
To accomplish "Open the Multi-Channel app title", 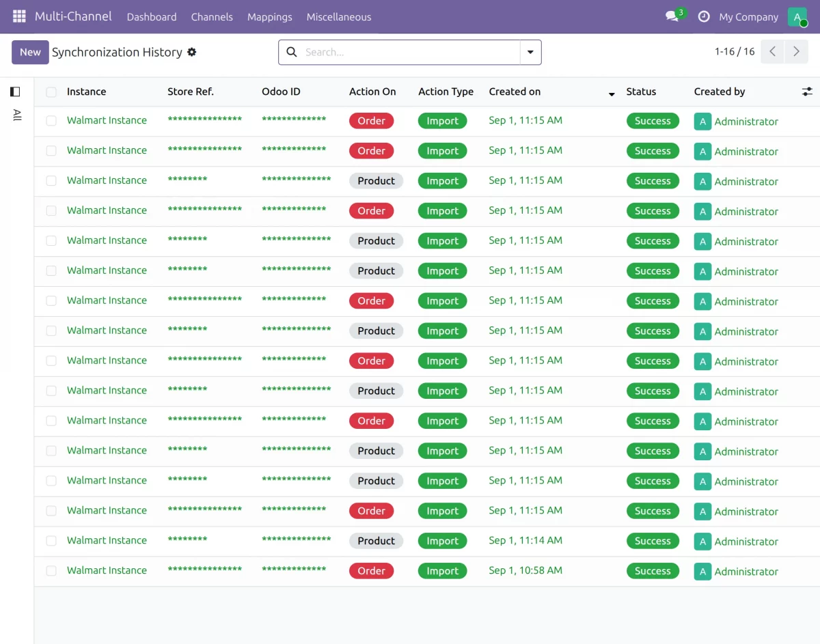I will pyautogui.click(x=73, y=16).
